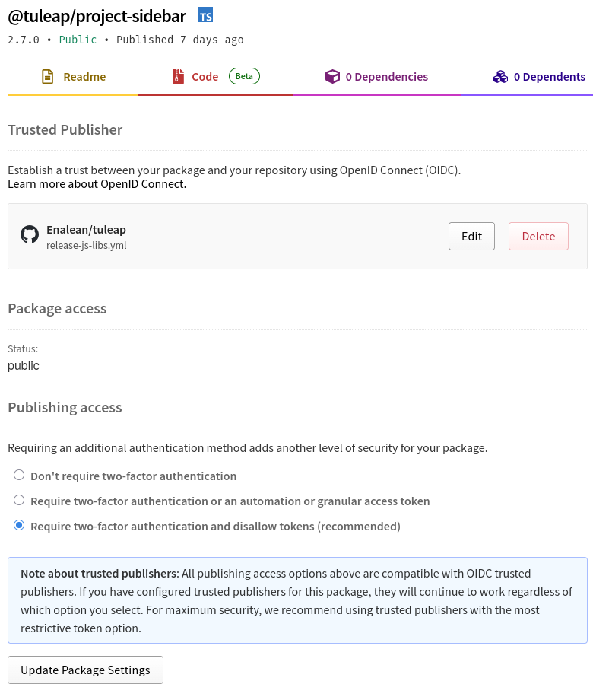The width and height of the screenshot is (593, 700).
Task: Select two-factor or automation token option
Action: point(19,501)
